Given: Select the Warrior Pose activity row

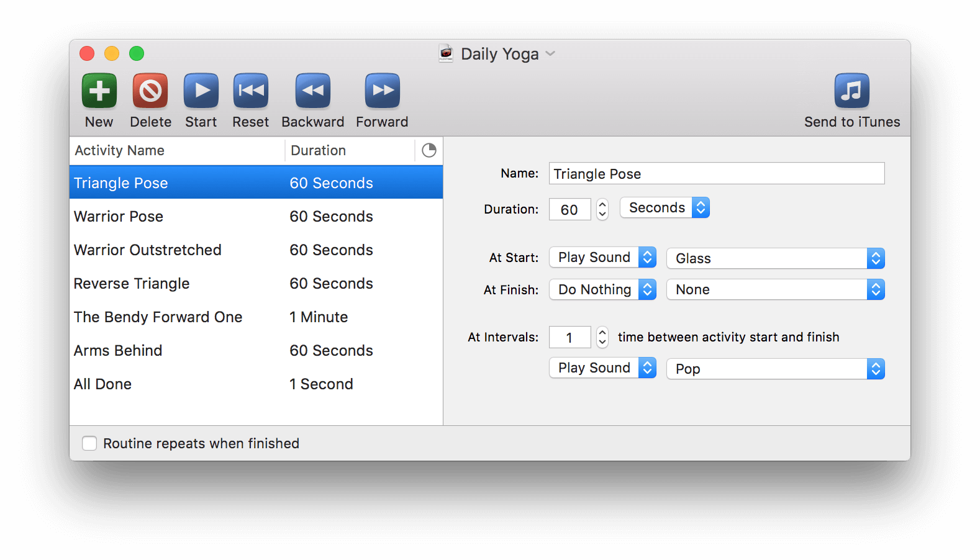Looking at the screenshot, I should point(256,216).
